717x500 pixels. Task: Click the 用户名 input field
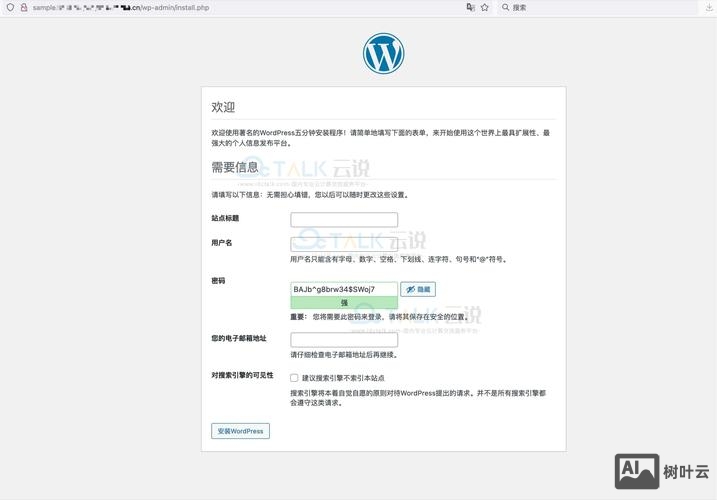click(x=344, y=244)
